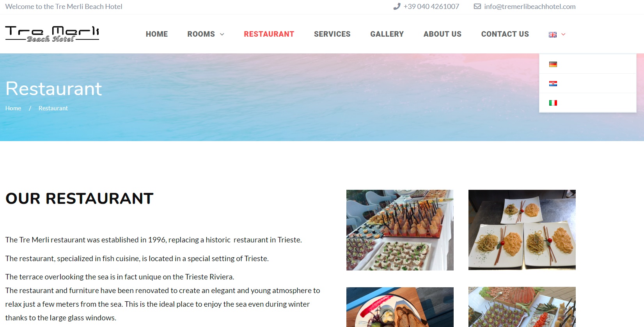
Task: Open the Gallery page
Action: click(387, 34)
